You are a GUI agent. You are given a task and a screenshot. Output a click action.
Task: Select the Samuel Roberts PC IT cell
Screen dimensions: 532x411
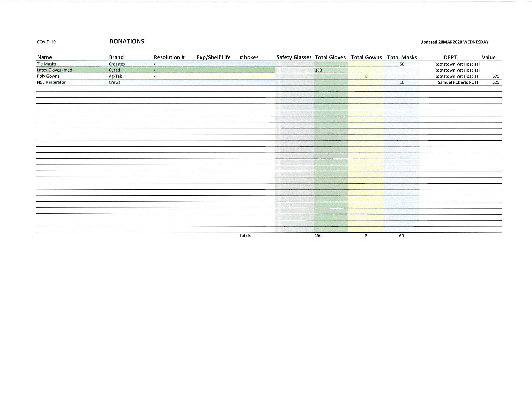(458, 82)
